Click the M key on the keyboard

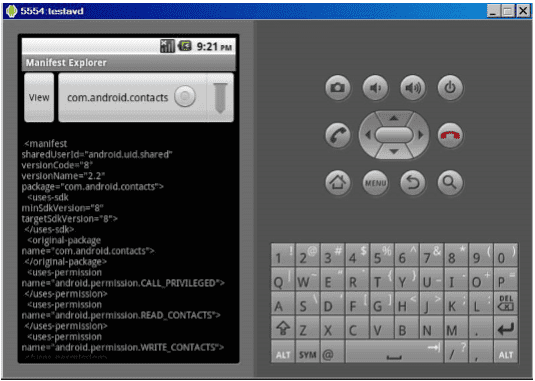(456, 328)
